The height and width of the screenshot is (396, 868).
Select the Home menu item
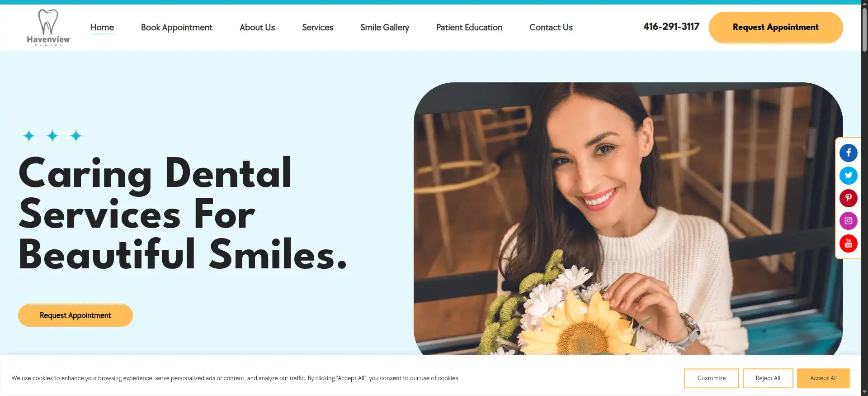pos(102,27)
